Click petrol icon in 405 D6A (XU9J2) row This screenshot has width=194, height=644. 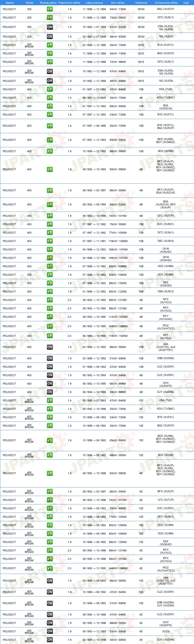[50, 292]
